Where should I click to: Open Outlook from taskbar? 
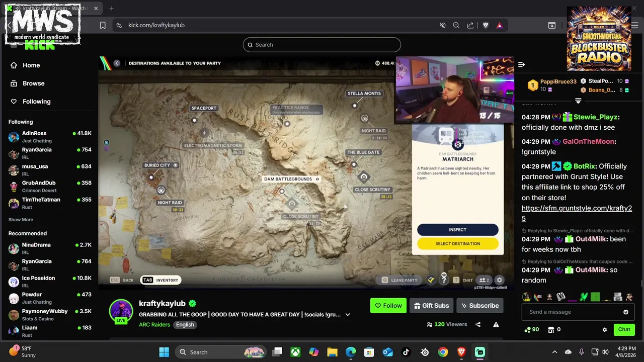387,352
